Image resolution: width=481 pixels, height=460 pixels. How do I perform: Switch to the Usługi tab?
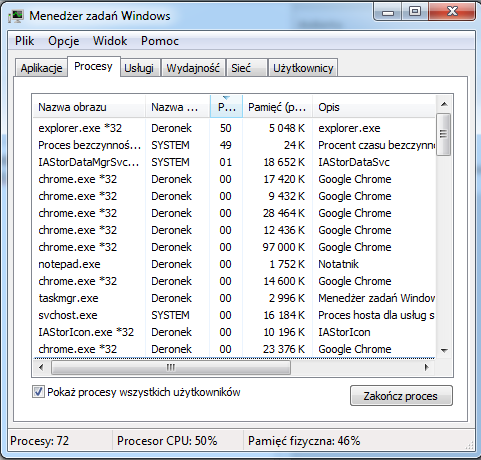[139, 68]
